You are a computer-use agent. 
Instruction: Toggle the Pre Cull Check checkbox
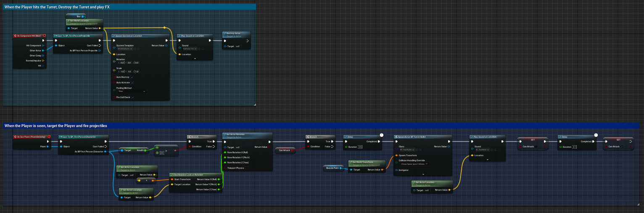[133, 97]
